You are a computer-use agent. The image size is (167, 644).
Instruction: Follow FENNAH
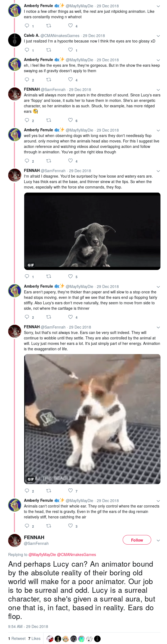(x=137, y=540)
